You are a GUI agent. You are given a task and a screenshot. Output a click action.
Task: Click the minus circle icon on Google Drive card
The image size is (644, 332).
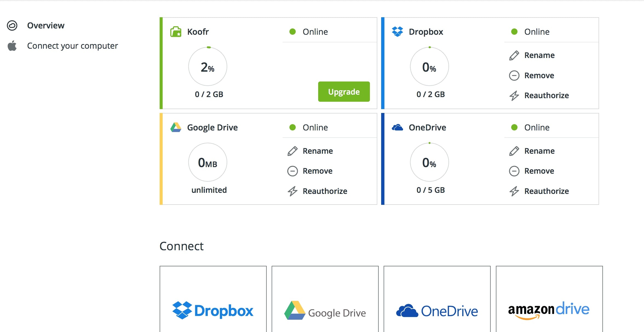pos(292,171)
